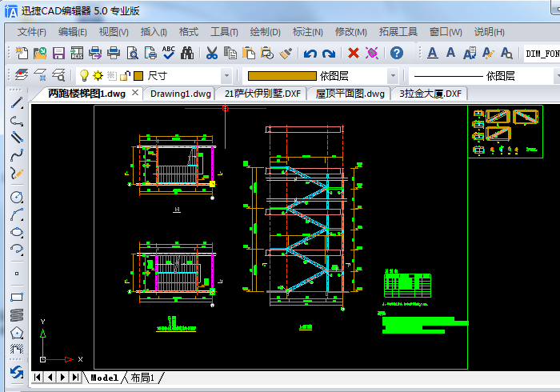Open the 窗口(W) menu
The height and width of the screenshot is (392, 560).
coord(446,32)
